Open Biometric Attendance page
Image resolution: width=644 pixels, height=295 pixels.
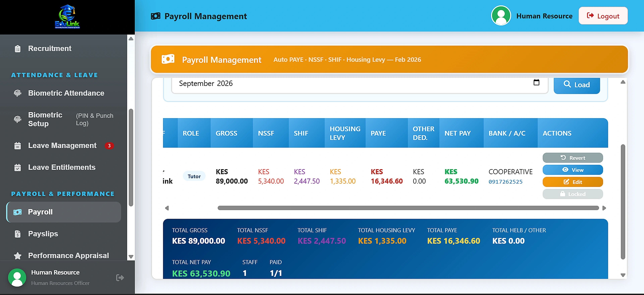[64, 93]
